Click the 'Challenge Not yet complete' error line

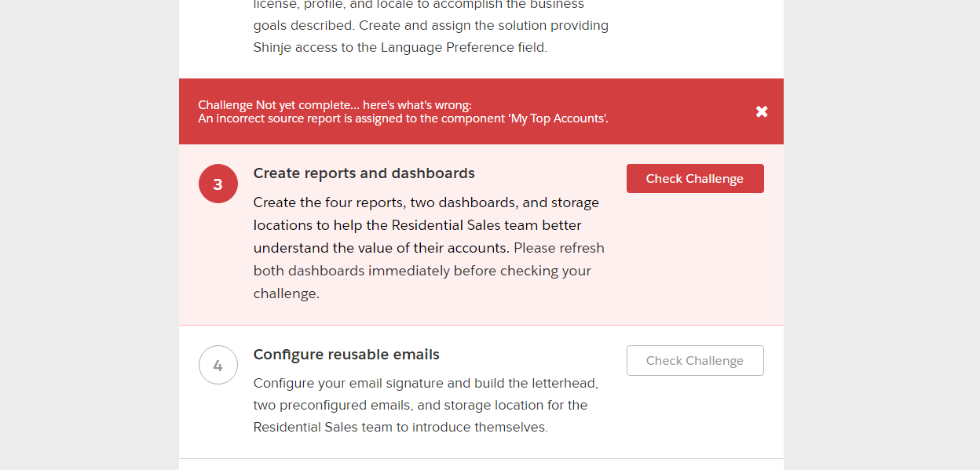point(335,105)
